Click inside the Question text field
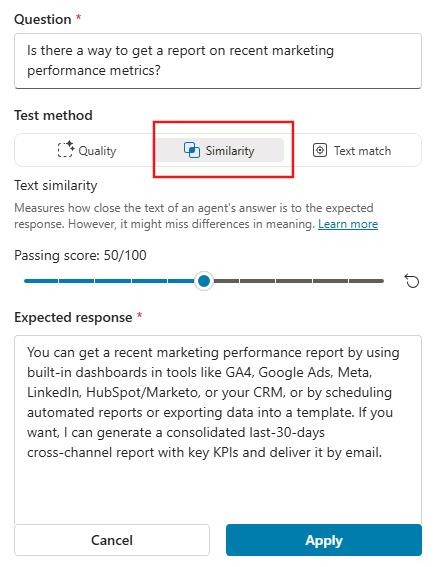 tap(218, 61)
